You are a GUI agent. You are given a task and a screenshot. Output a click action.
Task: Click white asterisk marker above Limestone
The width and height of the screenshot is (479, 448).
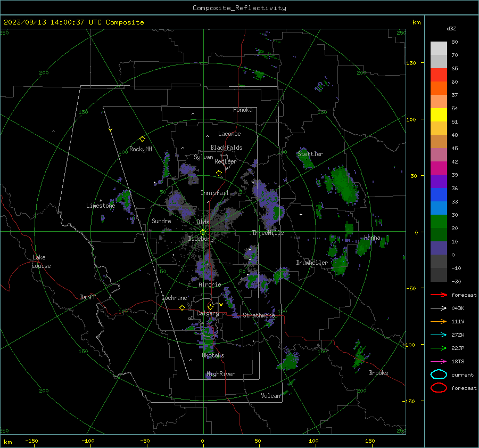point(101,201)
